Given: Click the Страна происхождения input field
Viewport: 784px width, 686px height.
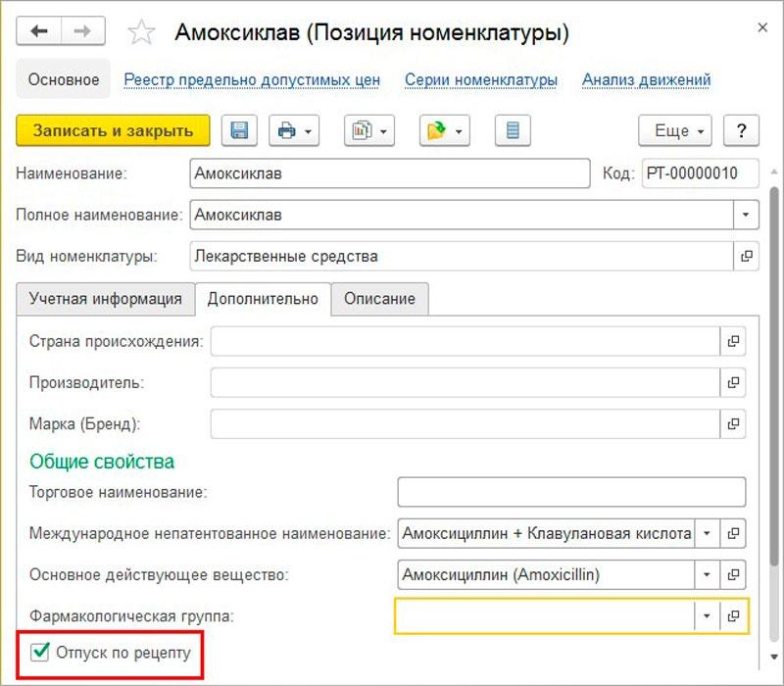Looking at the screenshot, I should pyautogui.click(x=465, y=341).
